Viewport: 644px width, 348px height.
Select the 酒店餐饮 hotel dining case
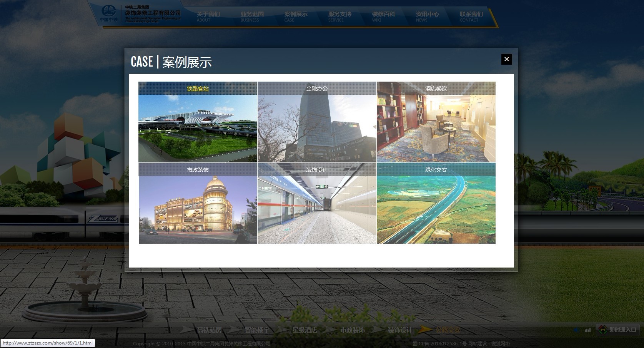click(x=436, y=122)
